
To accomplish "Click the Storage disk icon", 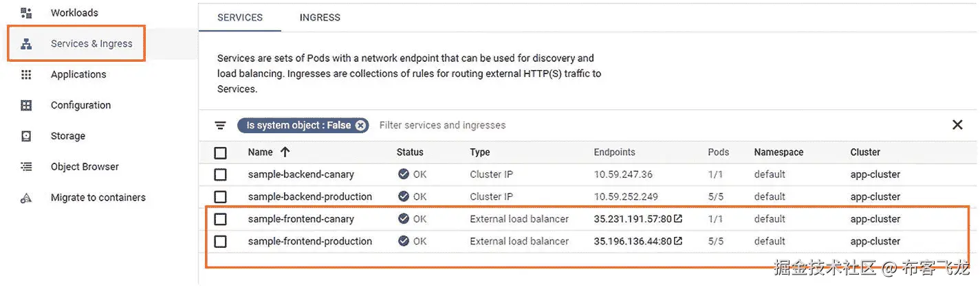I will [x=26, y=136].
